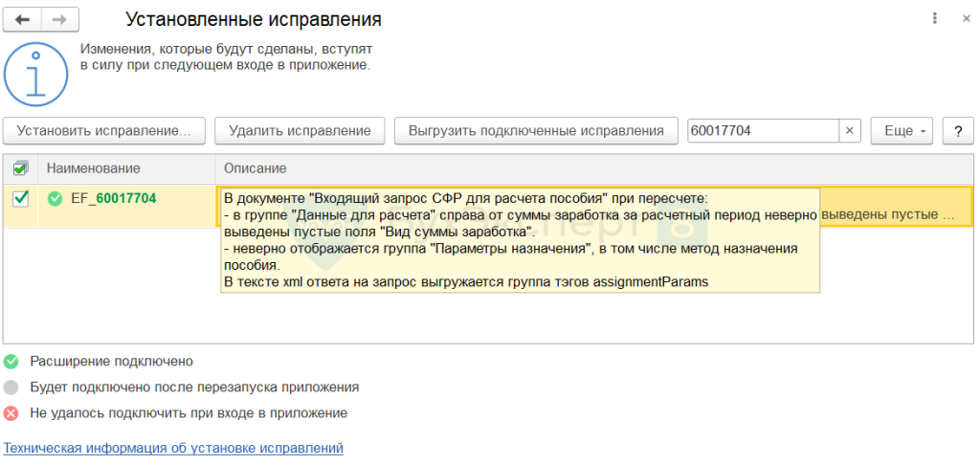Click the back navigation arrow
Image resolution: width=980 pixels, height=466 pixels.
point(23,19)
